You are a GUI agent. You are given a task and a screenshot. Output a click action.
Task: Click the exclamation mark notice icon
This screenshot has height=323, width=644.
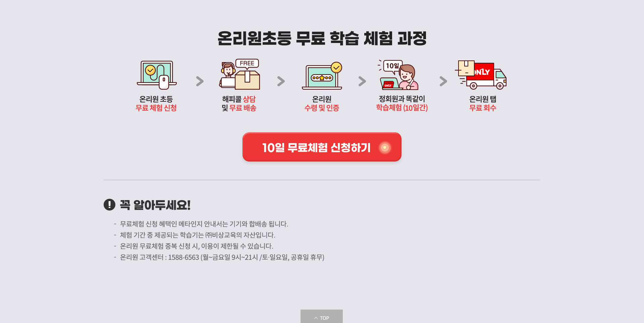pos(109,204)
